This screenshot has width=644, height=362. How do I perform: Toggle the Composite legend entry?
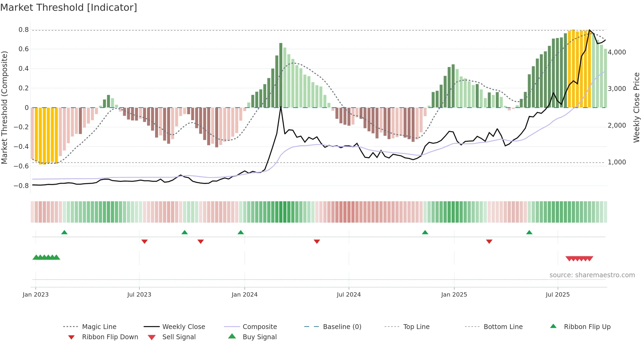point(250,327)
